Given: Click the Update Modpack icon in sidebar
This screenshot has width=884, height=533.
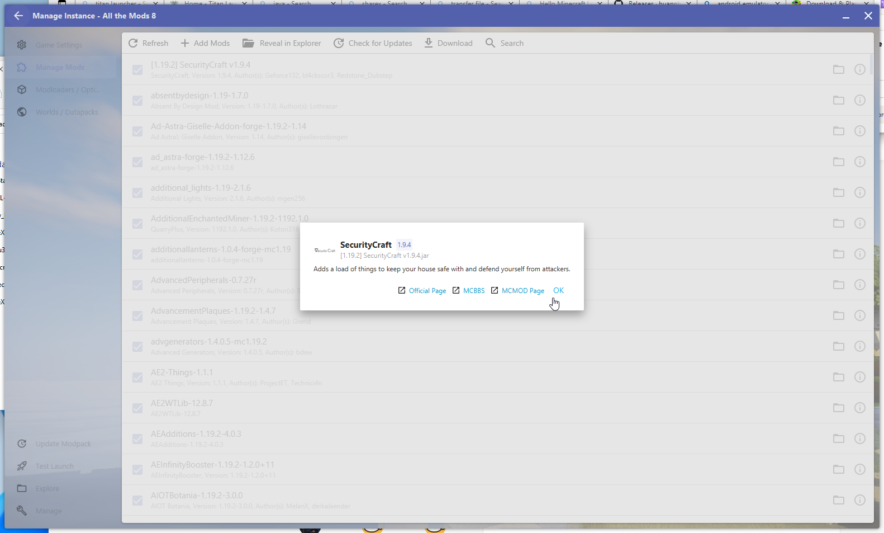Looking at the screenshot, I should click(x=23, y=443).
